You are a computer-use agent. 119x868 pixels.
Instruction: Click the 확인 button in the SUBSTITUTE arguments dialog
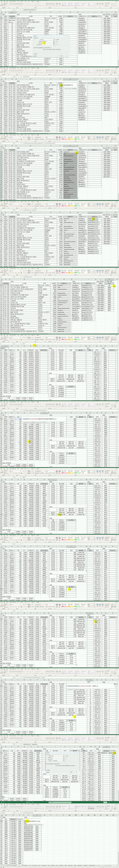[x=61, y=56]
